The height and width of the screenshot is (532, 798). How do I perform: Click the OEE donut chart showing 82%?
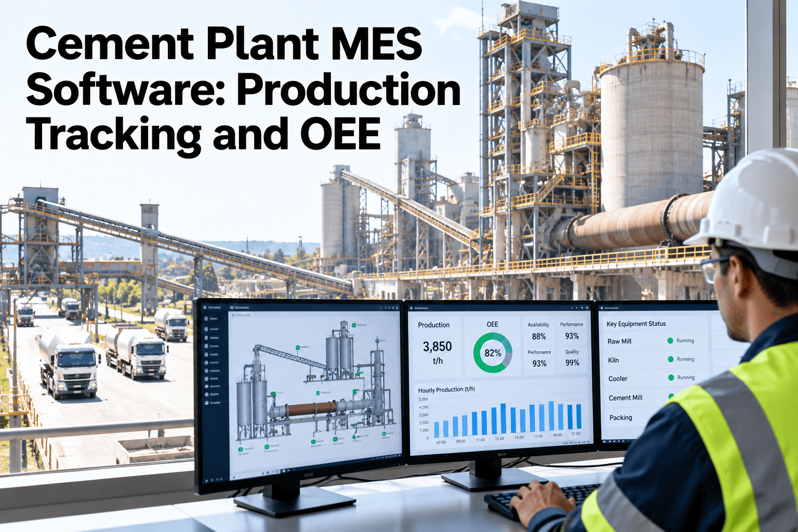[493, 353]
